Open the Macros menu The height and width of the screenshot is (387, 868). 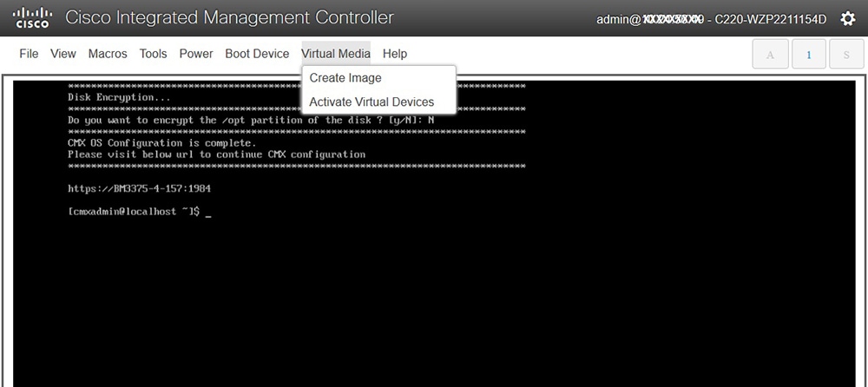pos(108,54)
